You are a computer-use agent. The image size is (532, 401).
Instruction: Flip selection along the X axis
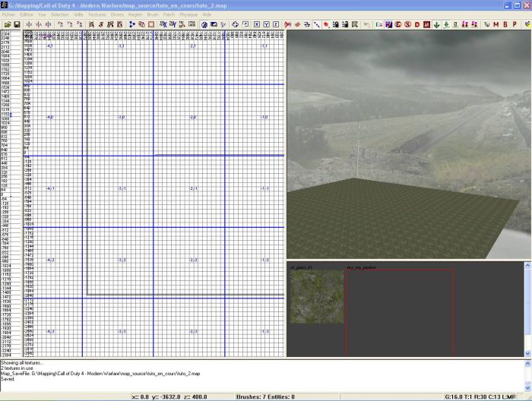[x=29, y=24]
